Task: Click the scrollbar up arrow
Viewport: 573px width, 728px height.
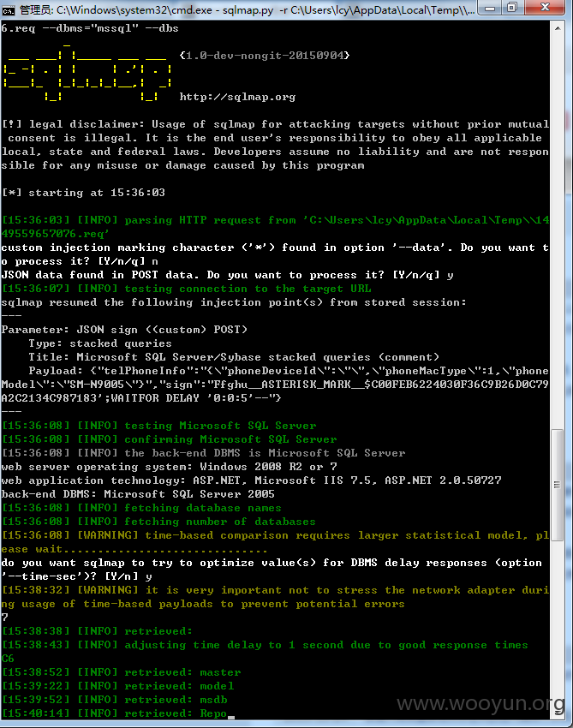Action: (558, 28)
